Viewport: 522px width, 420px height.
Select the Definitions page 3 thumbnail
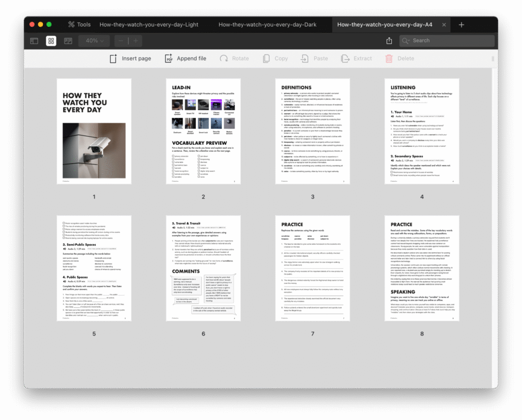click(x=312, y=131)
